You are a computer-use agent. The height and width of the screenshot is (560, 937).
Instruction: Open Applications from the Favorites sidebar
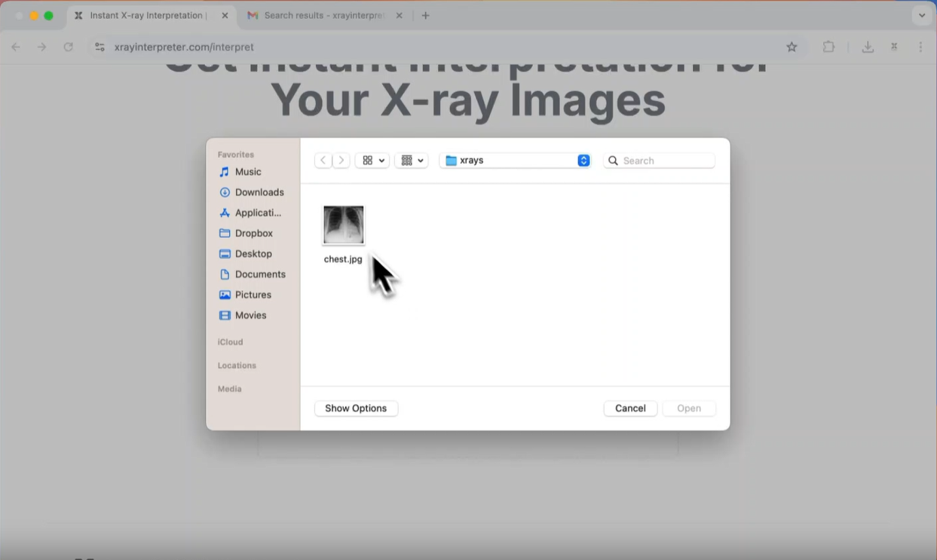(256, 213)
